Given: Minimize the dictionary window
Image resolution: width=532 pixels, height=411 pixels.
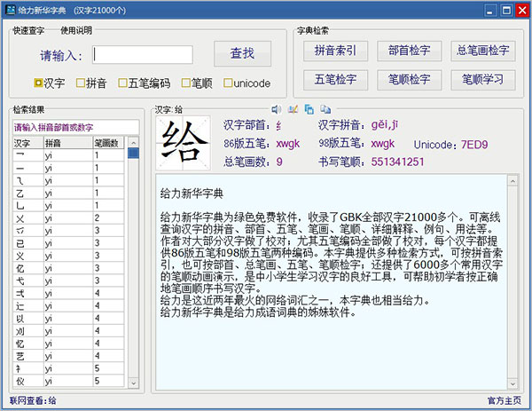Looking at the screenshot, I should click(490, 10).
